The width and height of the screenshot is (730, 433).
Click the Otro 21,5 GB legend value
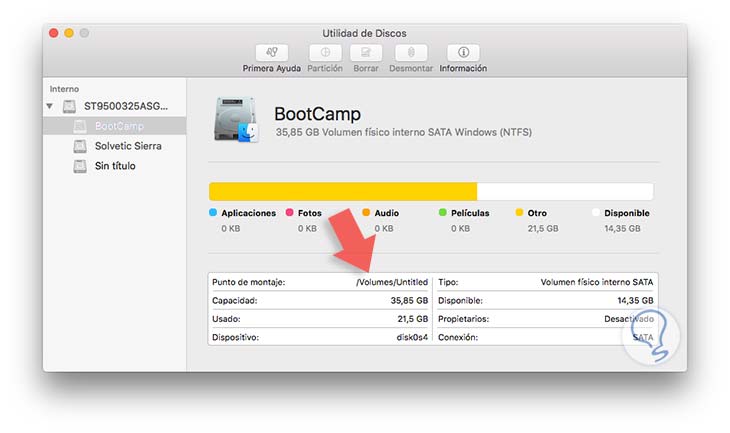543,229
